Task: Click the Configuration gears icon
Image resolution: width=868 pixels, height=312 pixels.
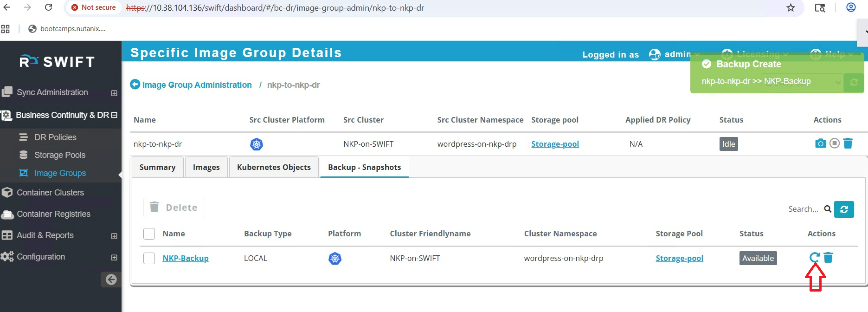Action: point(7,257)
